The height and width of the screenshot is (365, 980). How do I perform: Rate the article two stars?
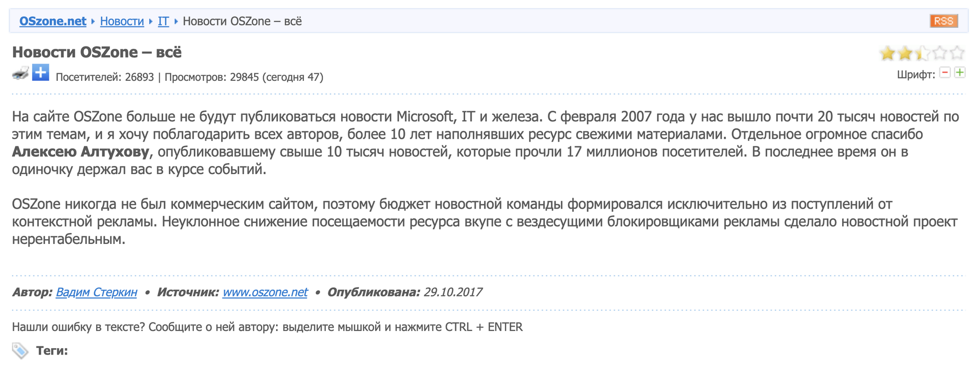coord(904,53)
